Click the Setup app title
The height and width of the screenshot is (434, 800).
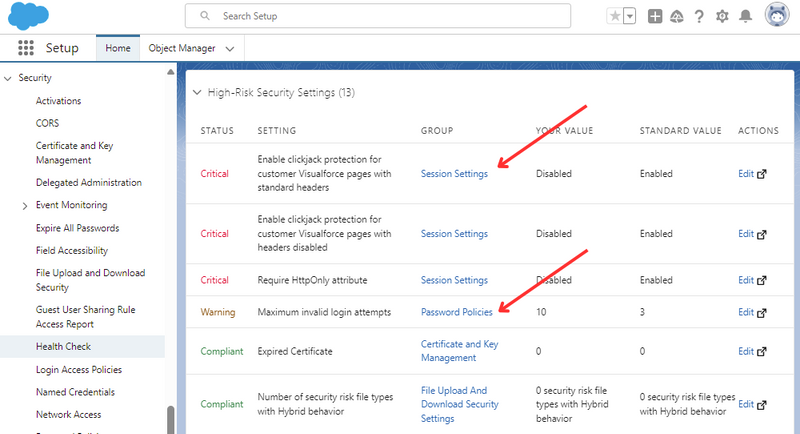(x=62, y=48)
